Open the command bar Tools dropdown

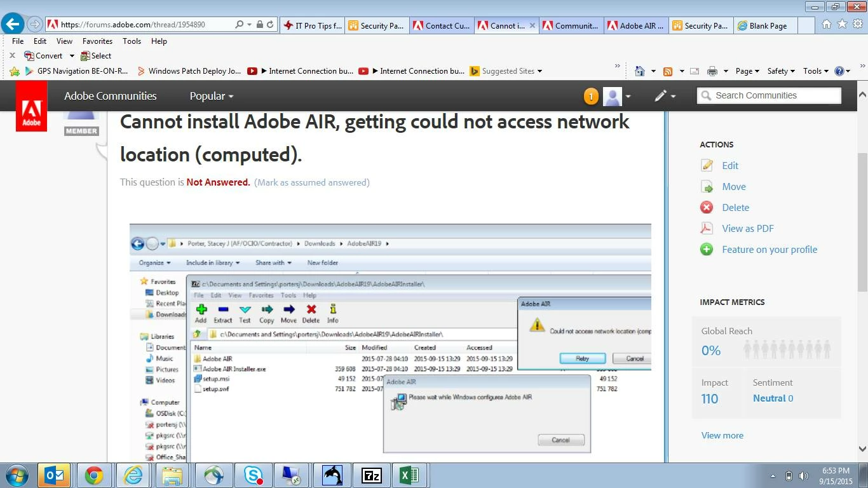(x=816, y=71)
